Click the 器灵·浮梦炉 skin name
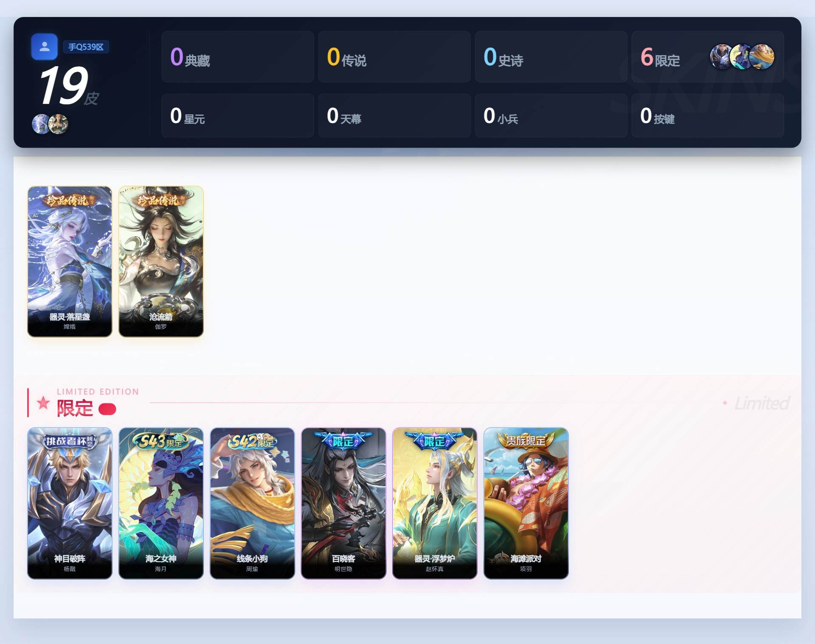This screenshot has height=644, width=815. point(435,558)
